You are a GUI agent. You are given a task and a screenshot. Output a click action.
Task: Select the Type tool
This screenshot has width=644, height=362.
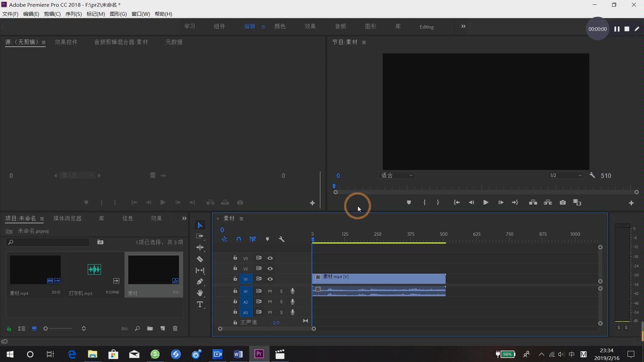click(x=200, y=305)
